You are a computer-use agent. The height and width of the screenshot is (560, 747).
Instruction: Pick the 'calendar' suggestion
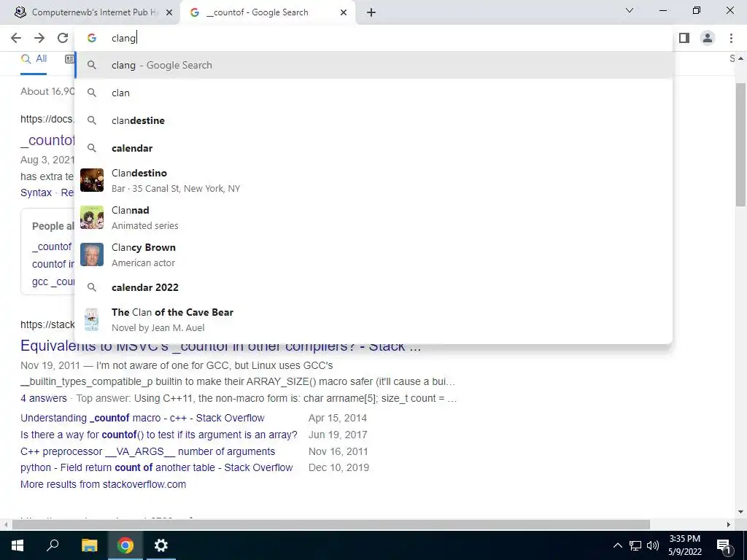point(373,148)
